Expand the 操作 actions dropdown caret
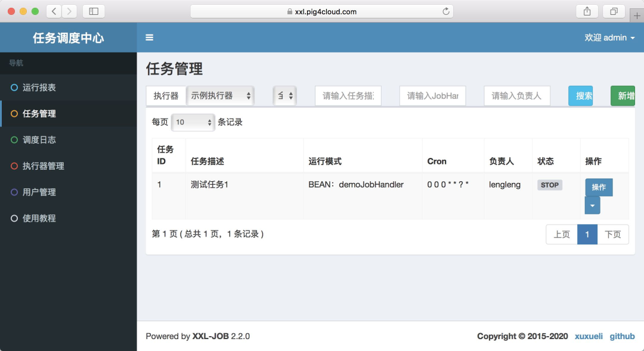 (592, 205)
